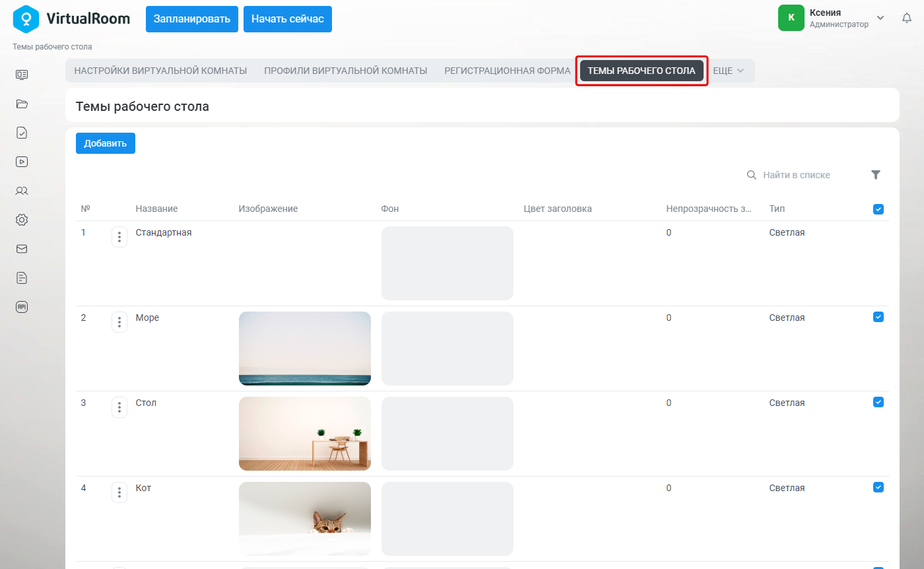The image size is (924, 569).
Task: Click the background swatch for Море
Action: [x=447, y=349]
